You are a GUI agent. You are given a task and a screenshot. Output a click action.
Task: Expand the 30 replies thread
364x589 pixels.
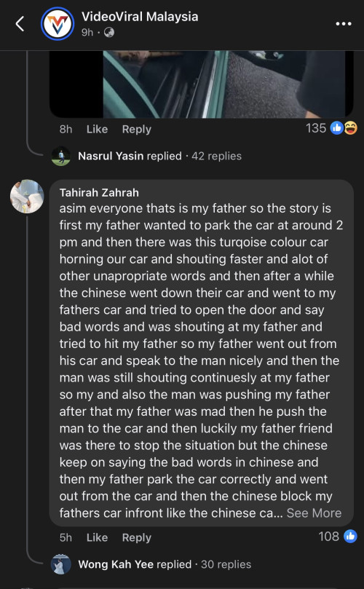click(x=226, y=564)
